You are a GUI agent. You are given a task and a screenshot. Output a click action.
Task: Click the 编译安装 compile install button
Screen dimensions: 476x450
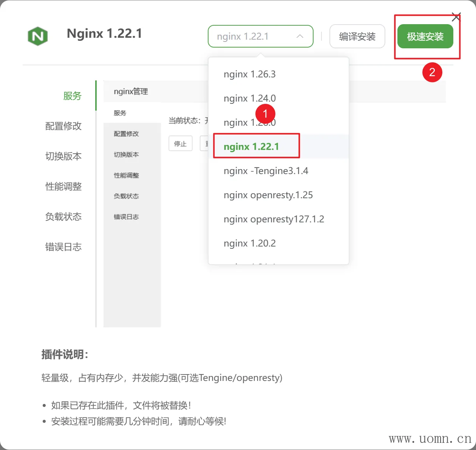[x=357, y=37]
